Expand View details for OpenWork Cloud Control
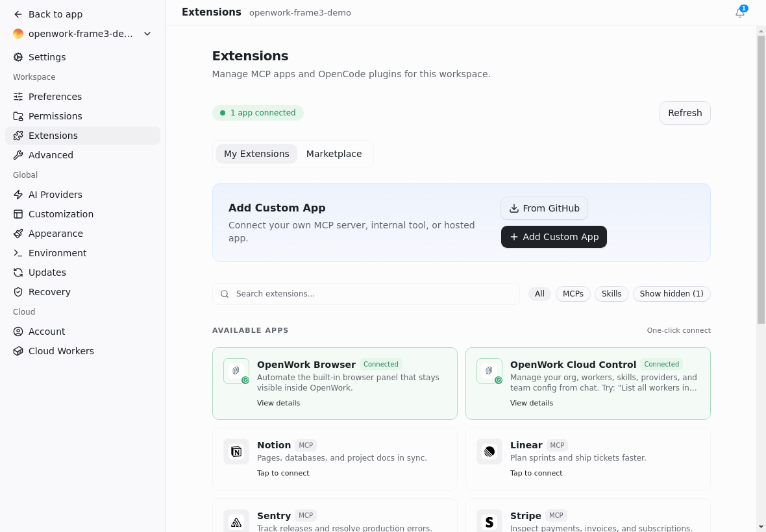The image size is (766, 532). coord(532,403)
